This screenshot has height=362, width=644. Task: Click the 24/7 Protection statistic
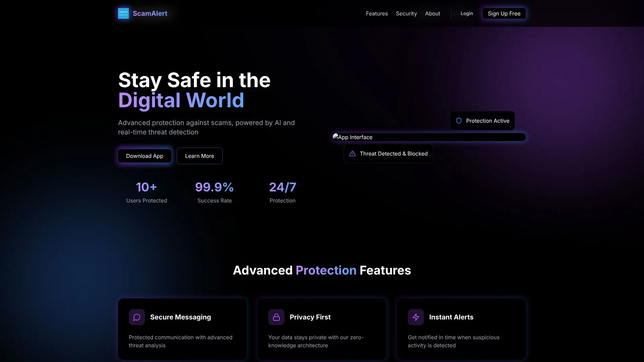pos(282,192)
